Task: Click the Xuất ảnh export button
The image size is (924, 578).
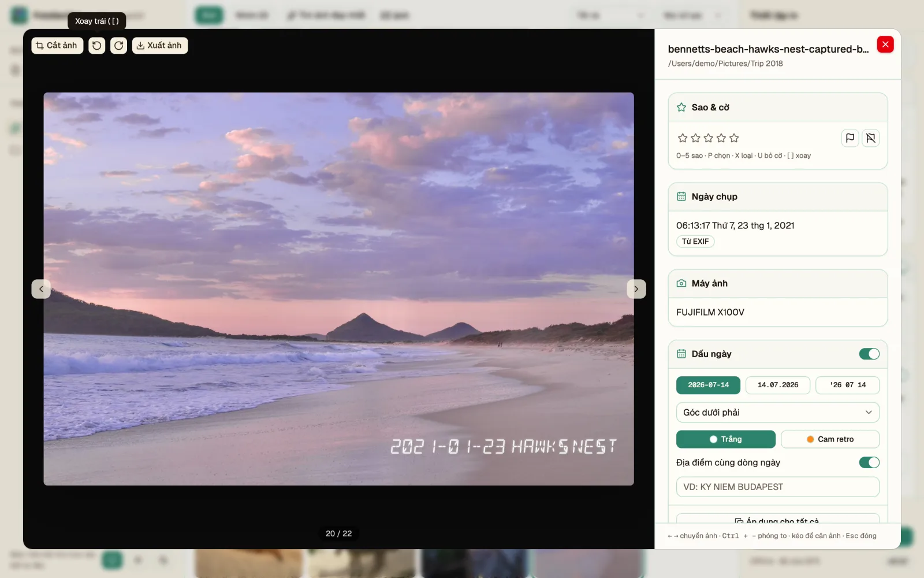Action: [x=160, y=46]
